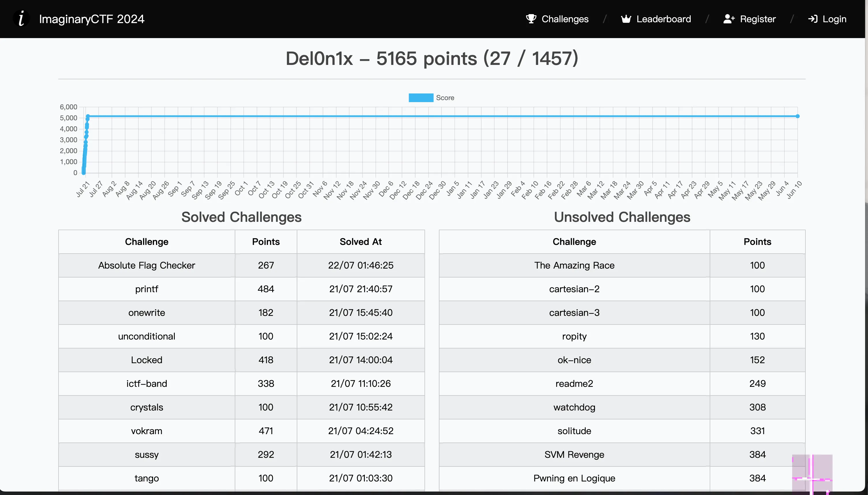Click the Solved Challenges heading
The image size is (868, 495).
[241, 217]
